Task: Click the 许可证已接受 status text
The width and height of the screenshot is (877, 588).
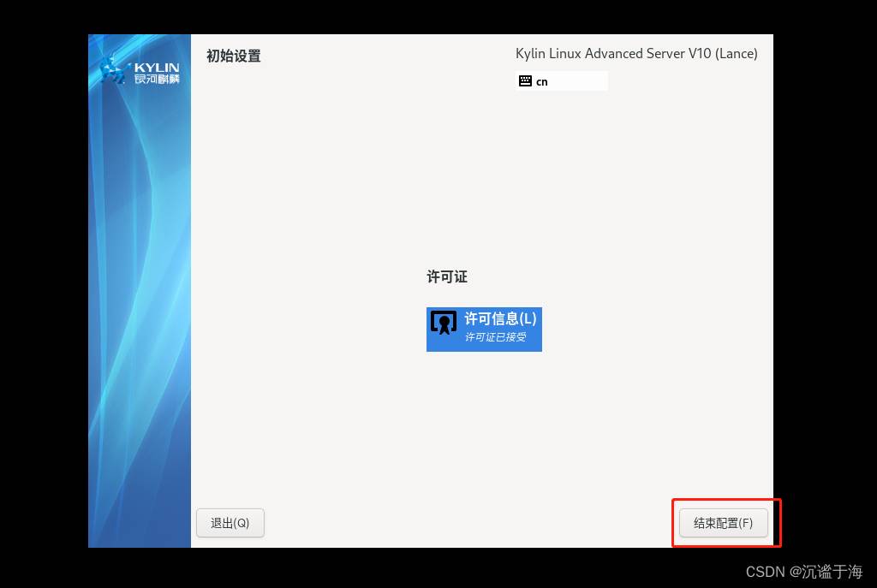Action: coord(495,337)
